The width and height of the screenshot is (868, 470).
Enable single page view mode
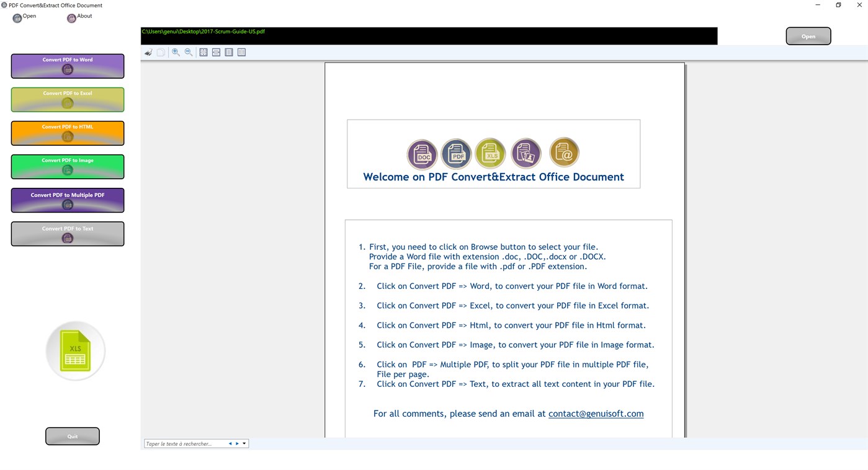coord(229,52)
